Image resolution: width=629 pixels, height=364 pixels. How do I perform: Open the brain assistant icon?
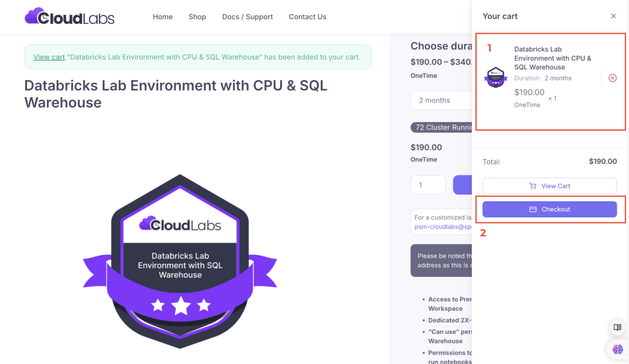point(617,349)
